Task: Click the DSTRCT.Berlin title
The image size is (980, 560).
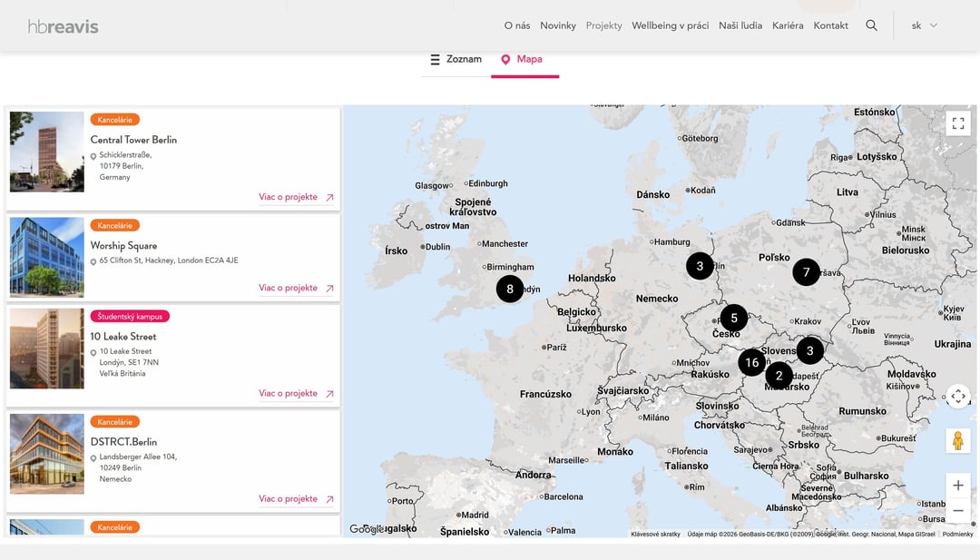Action: 123,442
